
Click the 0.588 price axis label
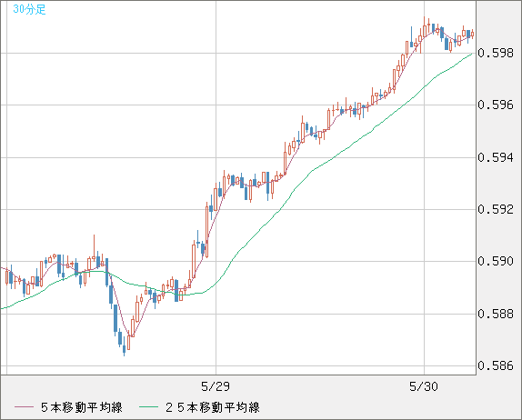(496, 314)
